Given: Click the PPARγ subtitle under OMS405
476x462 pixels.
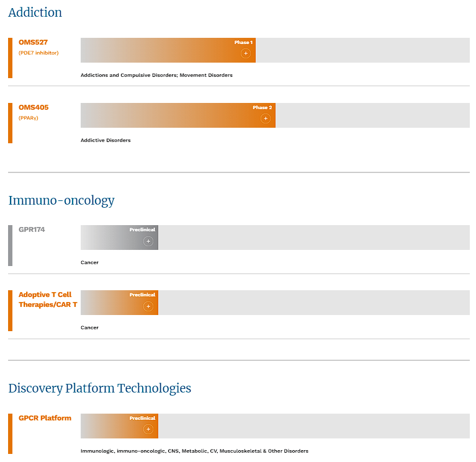Looking at the screenshot, I should tap(29, 118).
